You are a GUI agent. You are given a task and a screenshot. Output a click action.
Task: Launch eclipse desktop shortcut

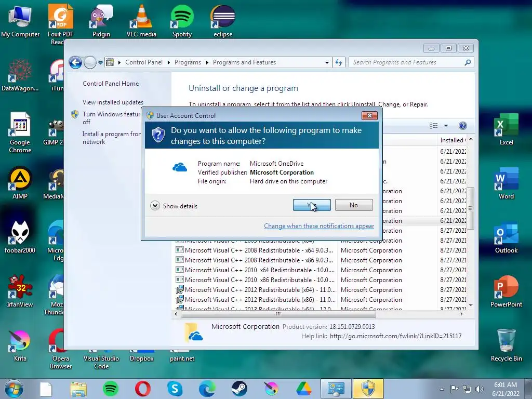[x=223, y=21]
